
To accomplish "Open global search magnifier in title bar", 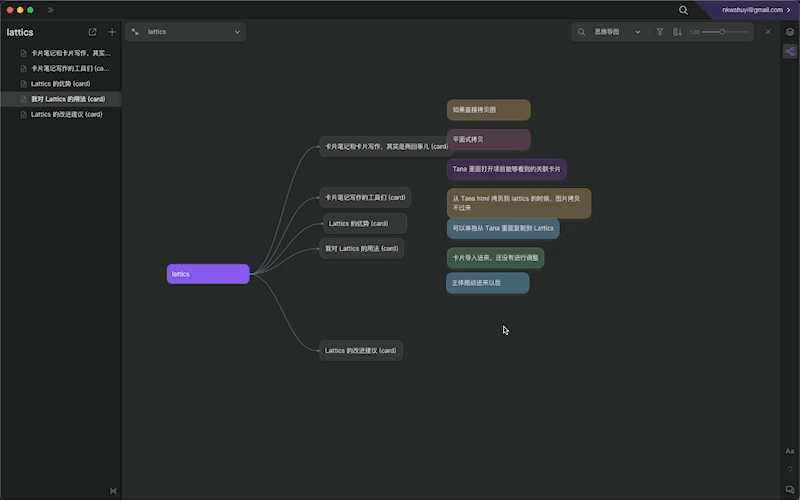I will [683, 10].
